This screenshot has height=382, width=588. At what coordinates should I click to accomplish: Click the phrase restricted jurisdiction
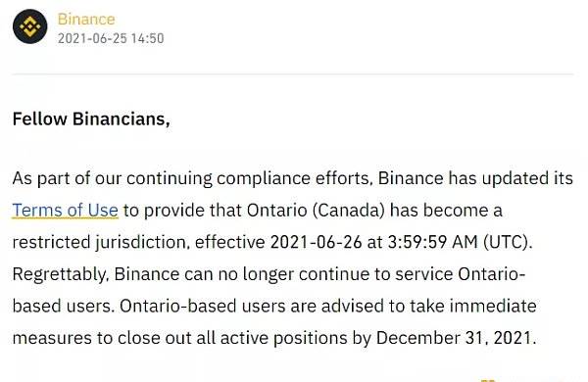tap(101, 242)
